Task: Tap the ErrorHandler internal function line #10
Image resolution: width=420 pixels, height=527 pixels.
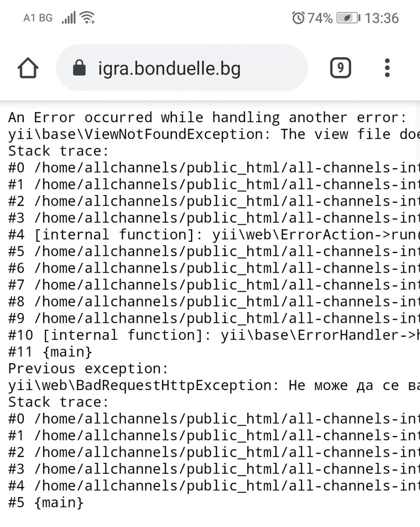Action: coord(212,335)
